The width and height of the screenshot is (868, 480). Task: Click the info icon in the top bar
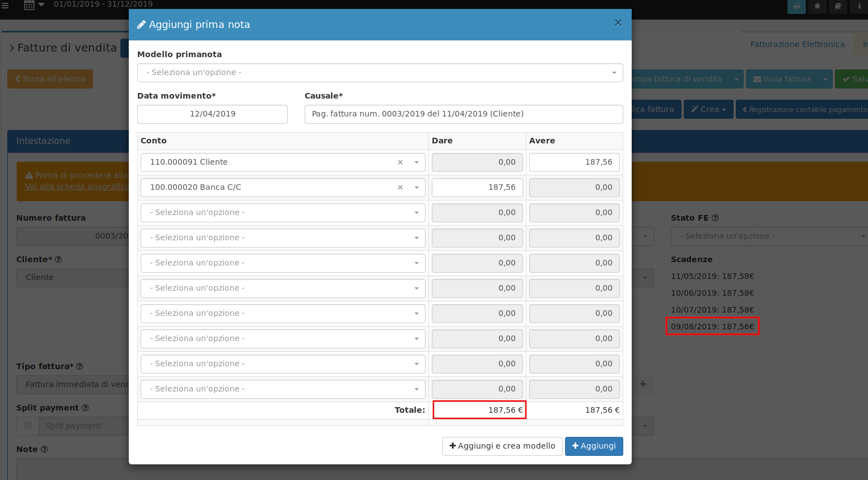pos(859,7)
